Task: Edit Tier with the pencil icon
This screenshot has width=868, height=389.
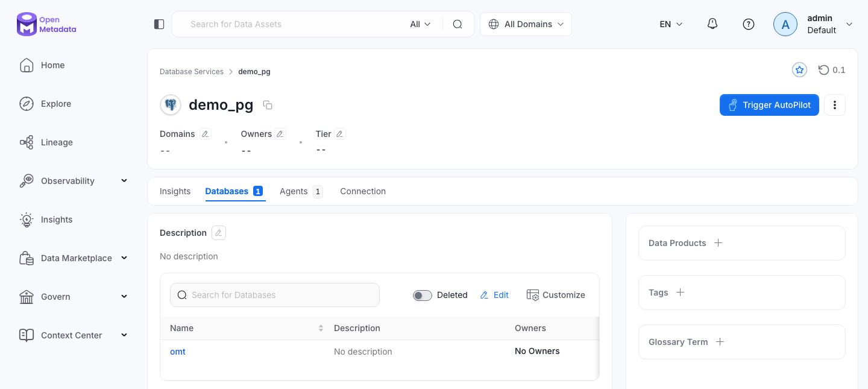Action: (x=340, y=134)
